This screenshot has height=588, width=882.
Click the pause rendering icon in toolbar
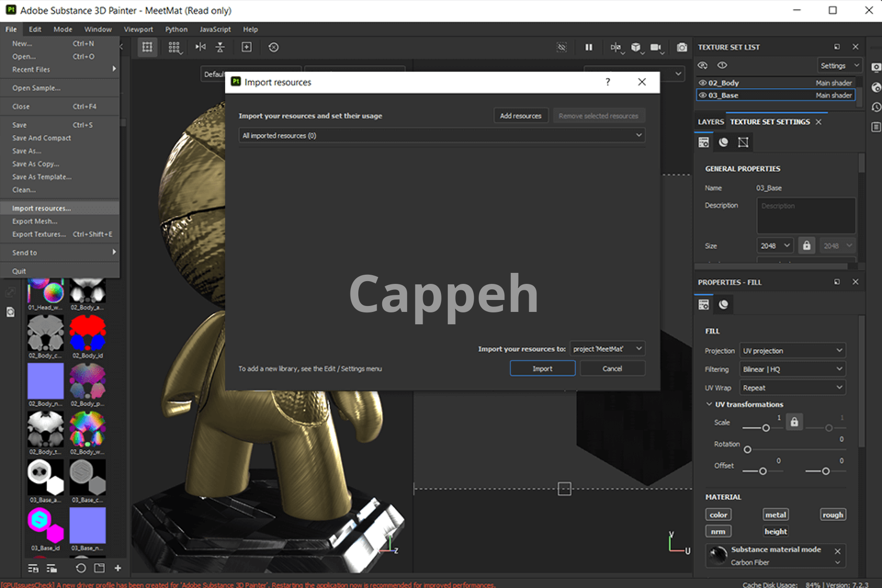click(x=588, y=47)
